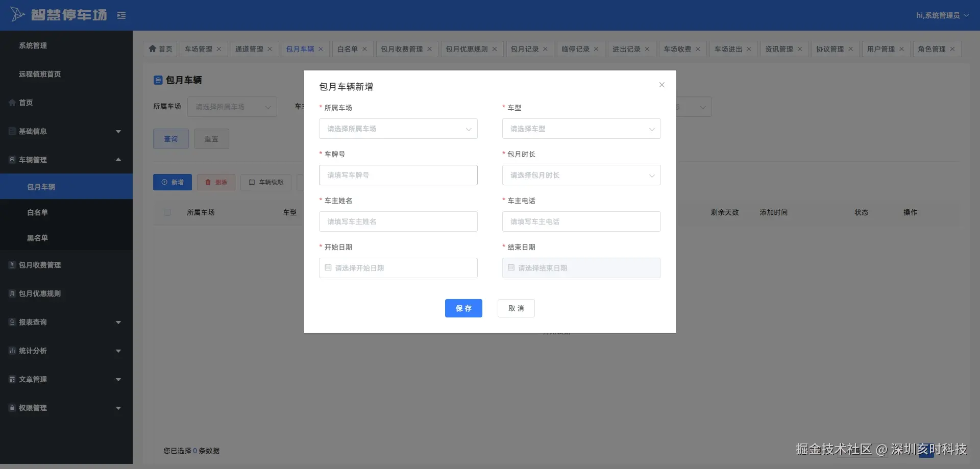This screenshot has width=980, height=469.
Task: Close the 车场管理 tab
Action: click(219, 49)
